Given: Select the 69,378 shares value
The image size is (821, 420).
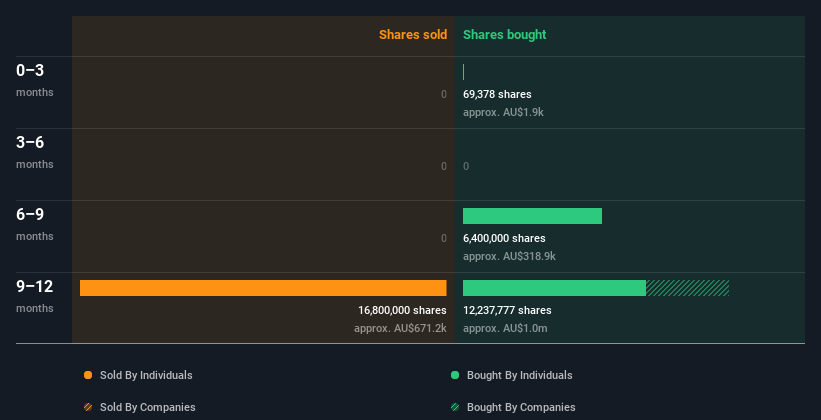Looking at the screenshot, I should coord(497,94).
